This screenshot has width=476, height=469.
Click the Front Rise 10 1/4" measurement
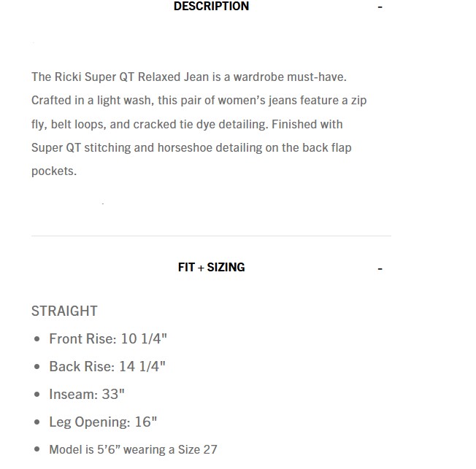pyautogui.click(x=108, y=338)
